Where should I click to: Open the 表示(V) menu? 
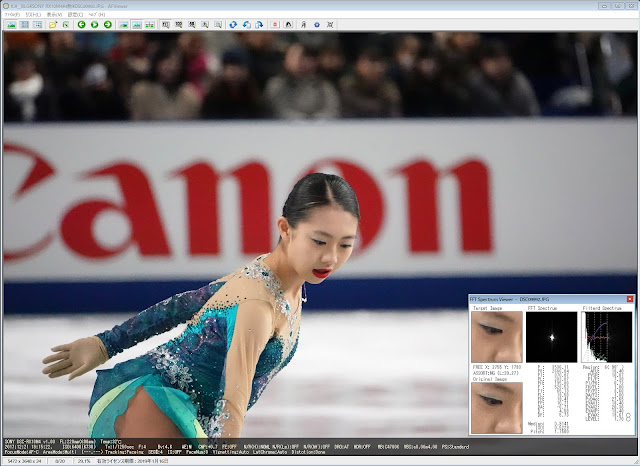coord(54,14)
